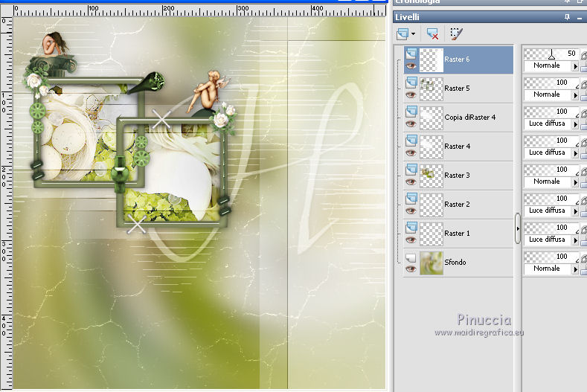Click the Raster 6 layer thumbnail
Screen dimensions: 587x392
pos(432,60)
